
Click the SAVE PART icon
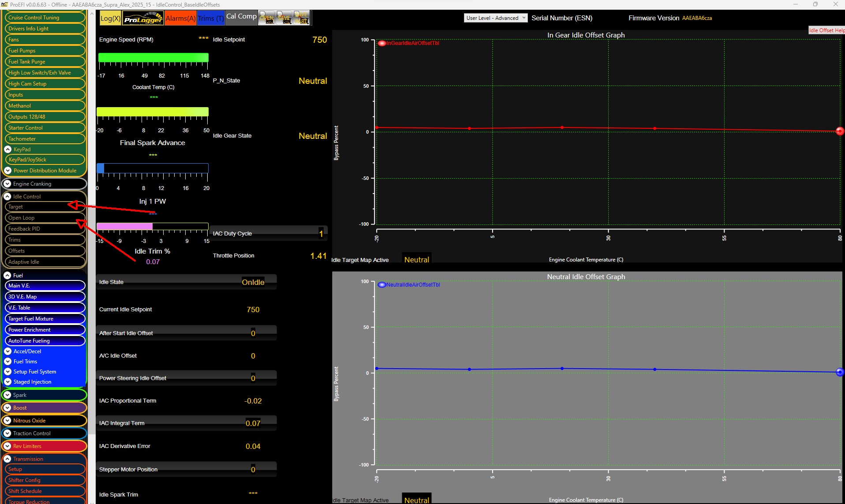click(301, 18)
